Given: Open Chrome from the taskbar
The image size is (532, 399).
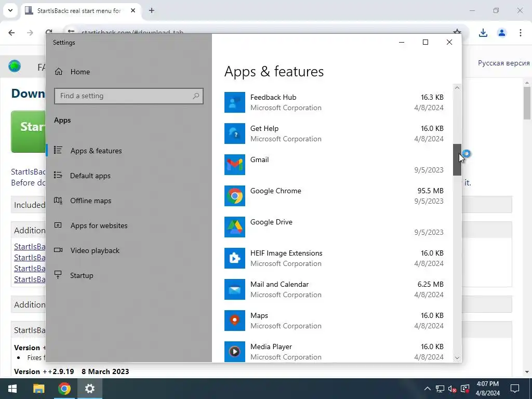Looking at the screenshot, I should pos(64,389).
